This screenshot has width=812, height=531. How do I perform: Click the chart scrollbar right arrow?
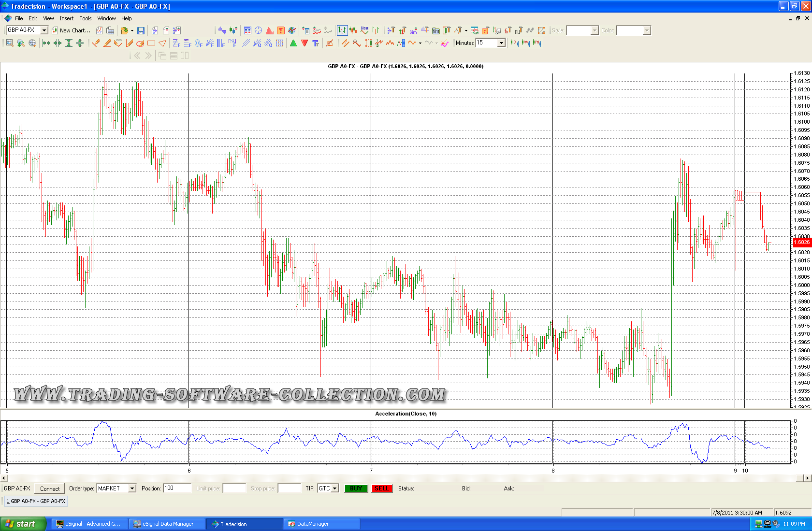(x=807, y=478)
